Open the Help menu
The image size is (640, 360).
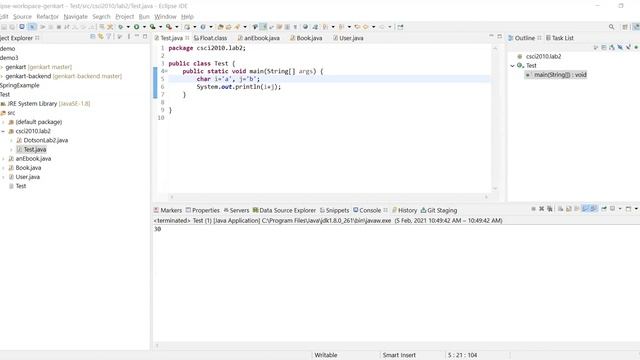pos(187,17)
